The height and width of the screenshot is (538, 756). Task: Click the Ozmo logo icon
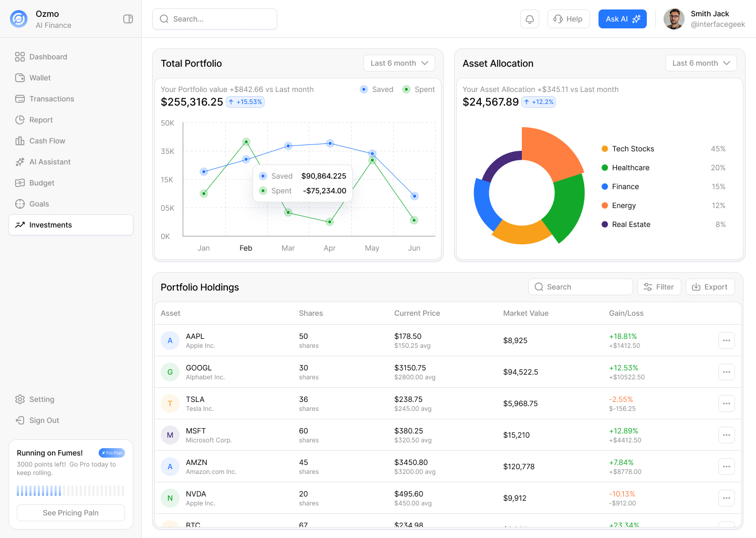coord(19,19)
